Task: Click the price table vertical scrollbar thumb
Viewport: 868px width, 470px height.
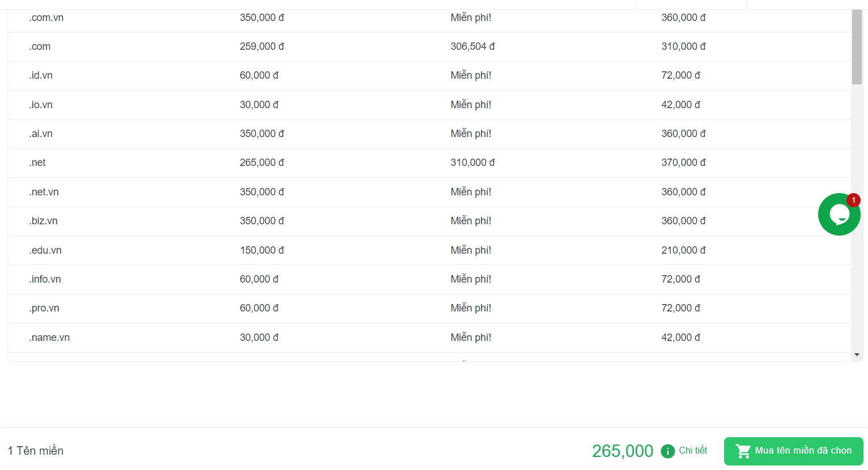Action: 857,46
